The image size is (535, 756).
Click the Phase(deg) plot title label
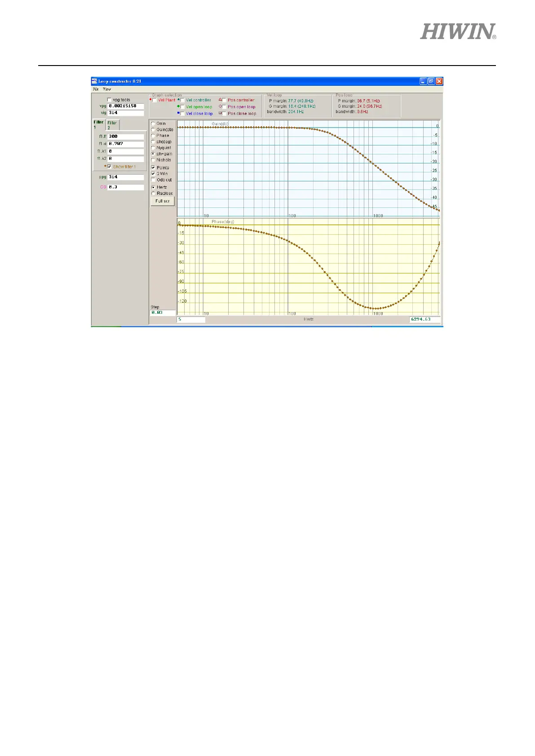pos(223,222)
